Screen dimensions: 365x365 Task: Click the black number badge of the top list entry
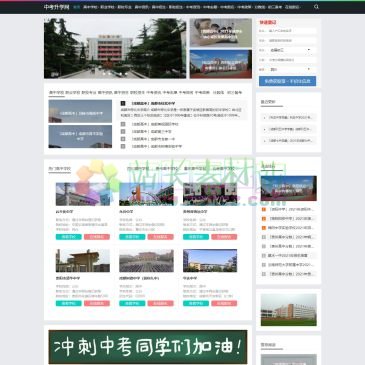[123, 104]
